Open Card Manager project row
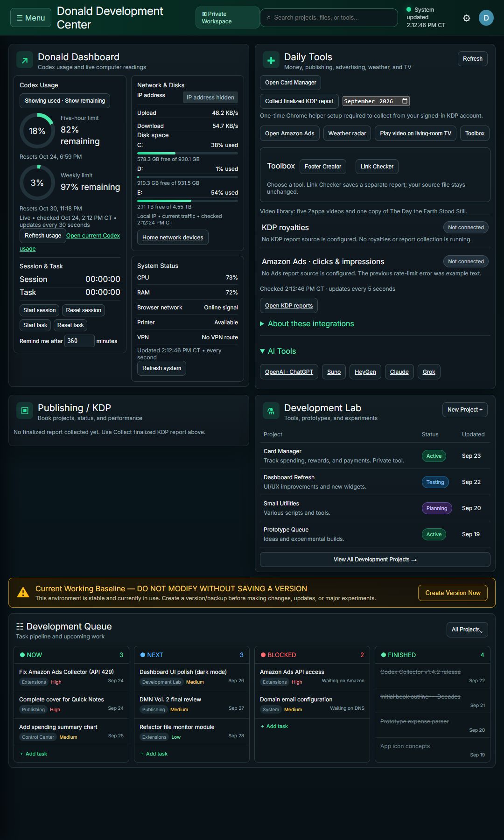The height and width of the screenshot is (840, 504). tap(375, 455)
